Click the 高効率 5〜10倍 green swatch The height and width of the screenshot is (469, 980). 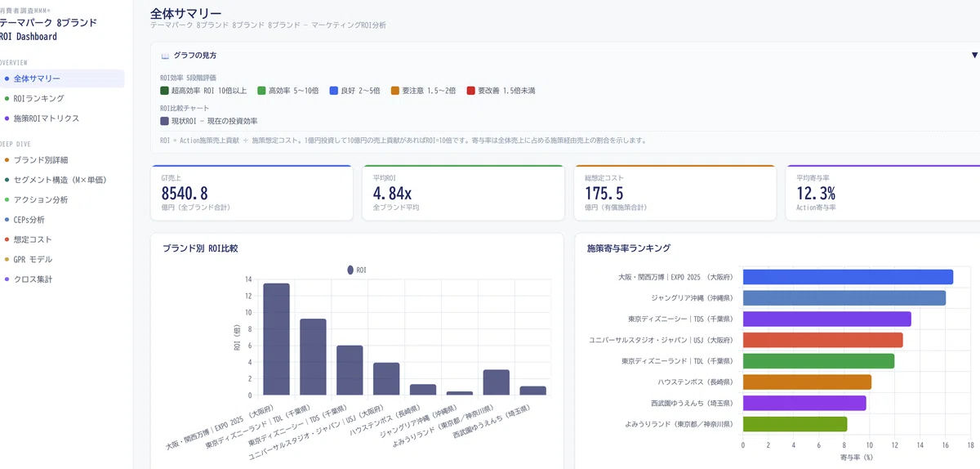click(x=261, y=91)
